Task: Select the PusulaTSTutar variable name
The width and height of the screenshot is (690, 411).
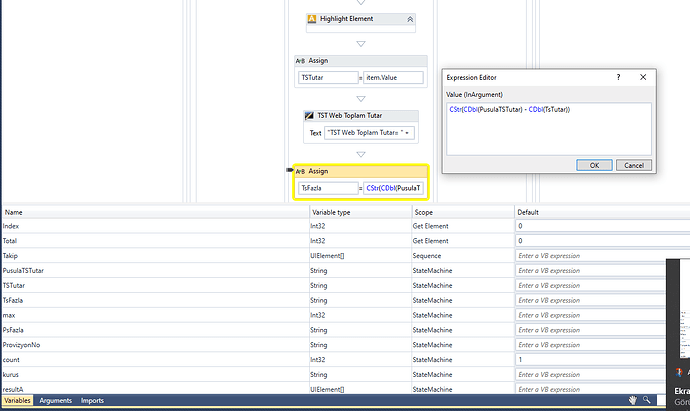Action: pyautogui.click(x=23, y=271)
